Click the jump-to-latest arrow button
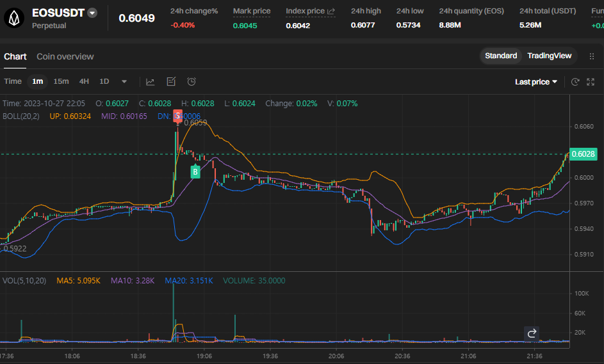The width and height of the screenshot is (604, 364). [532, 333]
